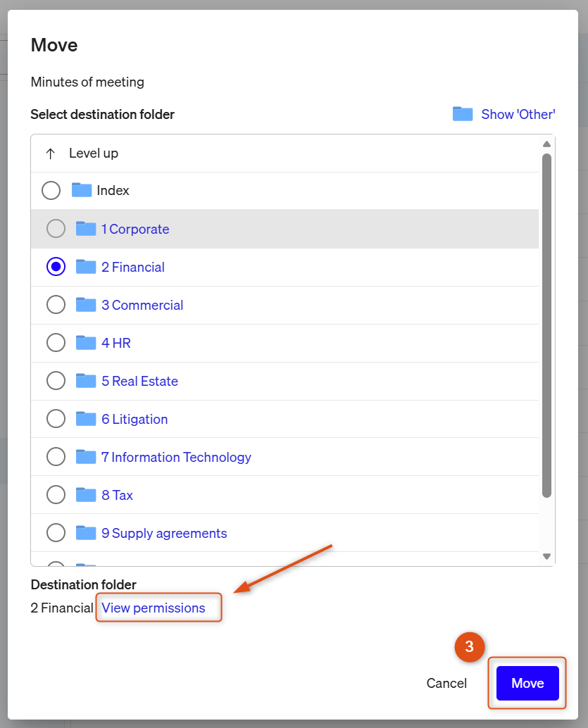
Task: Click the folder icon beside Show 'Other'
Action: (463, 114)
